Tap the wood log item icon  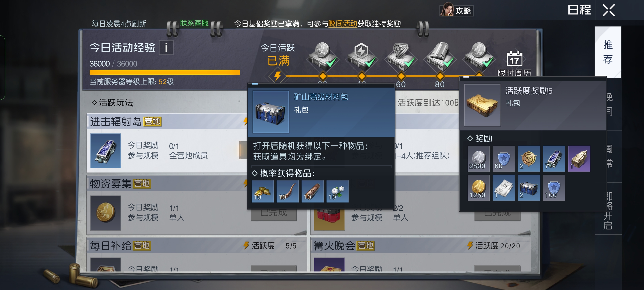(312, 191)
